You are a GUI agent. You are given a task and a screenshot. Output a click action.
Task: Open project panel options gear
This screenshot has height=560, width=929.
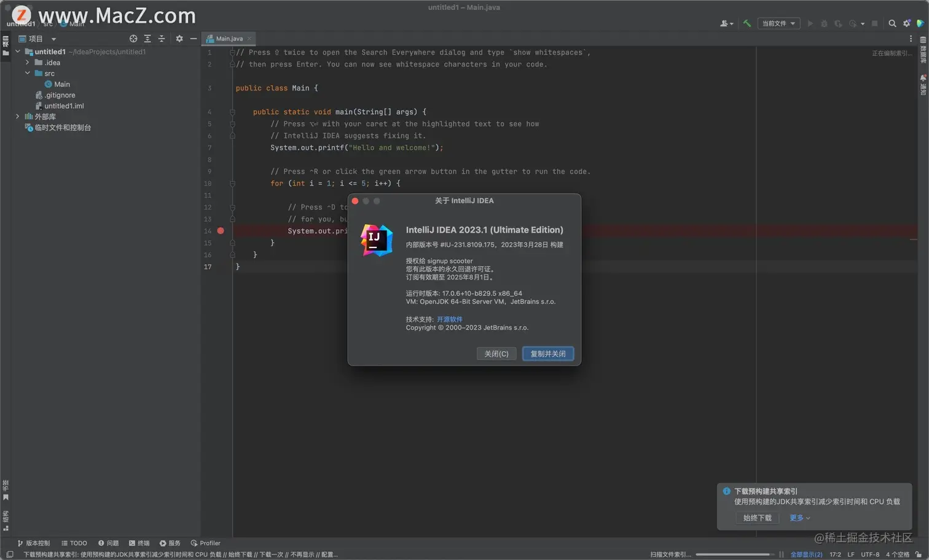coord(179,38)
